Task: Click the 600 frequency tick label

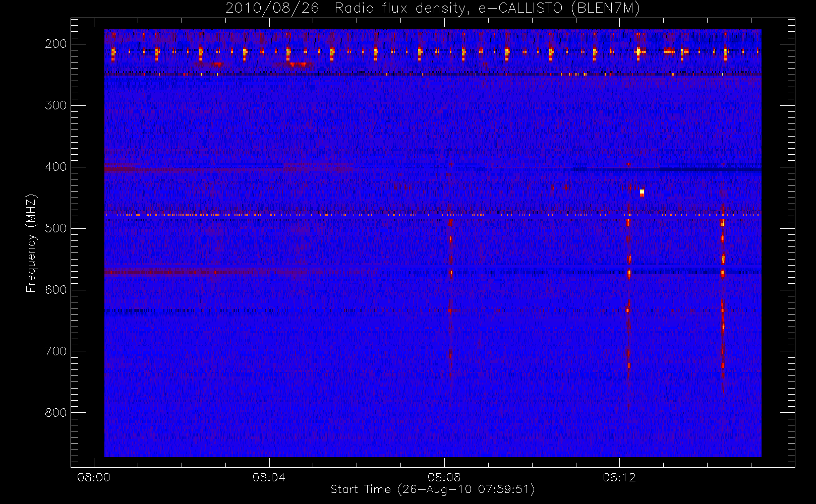Action: (56, 290)
